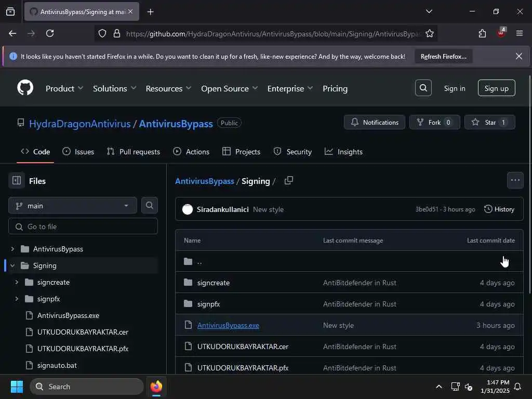Open the AntivirusBypass.exe file link in table
Image resolution: width=532 pixels, height=399 pixels.
point(228,325)
